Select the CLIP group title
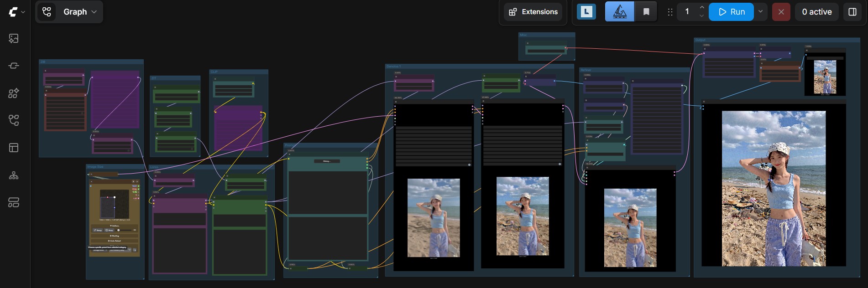Viewport: 868px width, 288px height. (214, 72)
